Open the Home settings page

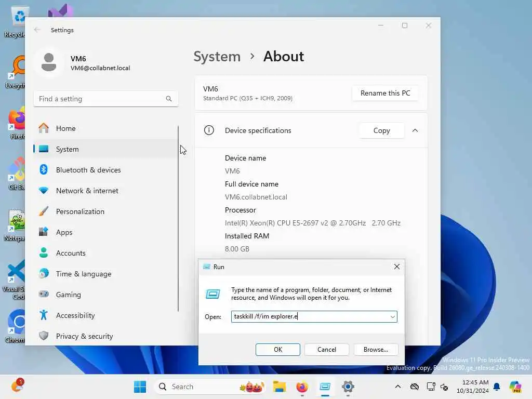tap(105, 128)
